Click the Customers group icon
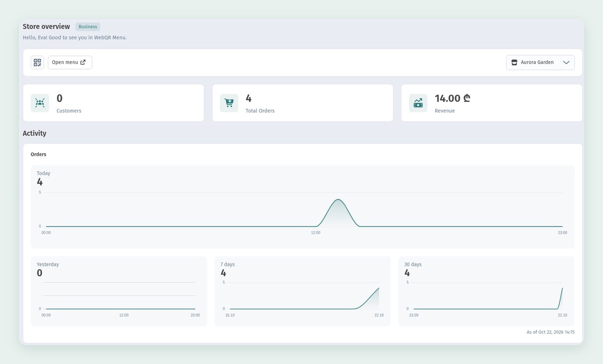The height and width of the screenshot is (364, 603). point(40,103)
